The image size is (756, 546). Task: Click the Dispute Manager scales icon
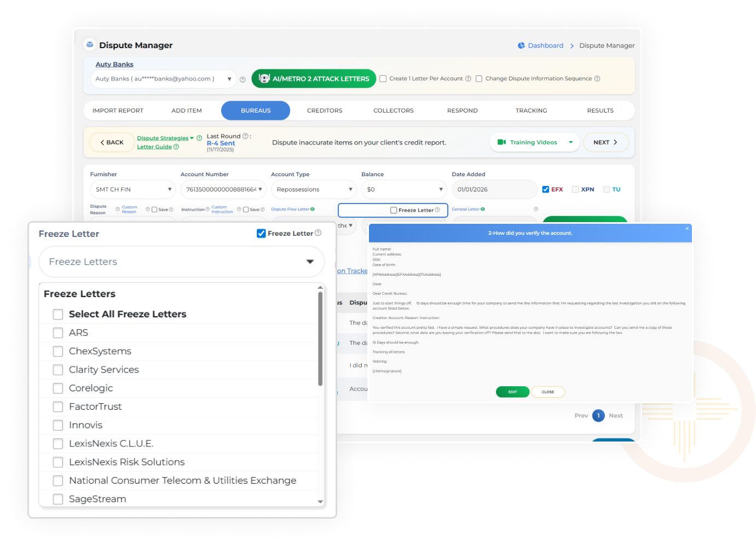pos(90,45)
